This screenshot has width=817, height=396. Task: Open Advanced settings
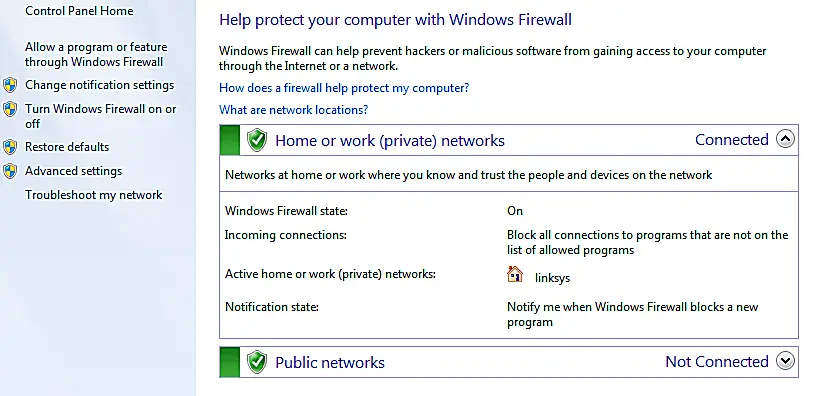coord(73,171)
